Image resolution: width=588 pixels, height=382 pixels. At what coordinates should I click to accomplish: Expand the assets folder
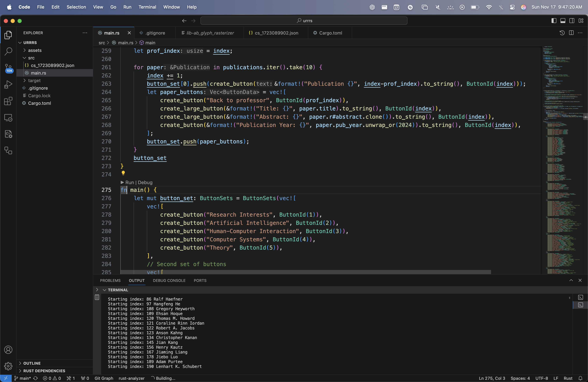coord(35,50)
